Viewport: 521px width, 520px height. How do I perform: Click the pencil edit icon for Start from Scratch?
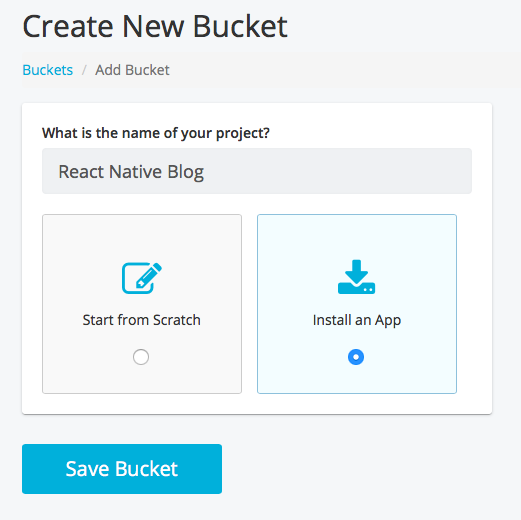[x=142, y=278]
